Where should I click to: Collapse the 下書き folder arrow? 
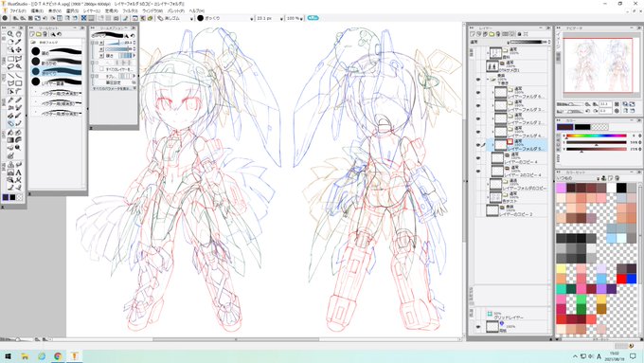[488, 80]
